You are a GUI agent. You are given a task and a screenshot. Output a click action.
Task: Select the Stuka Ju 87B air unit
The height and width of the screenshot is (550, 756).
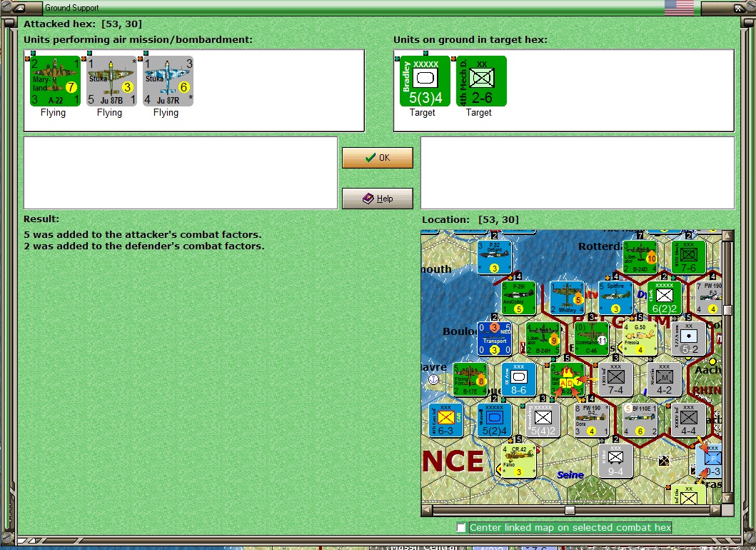111,81
